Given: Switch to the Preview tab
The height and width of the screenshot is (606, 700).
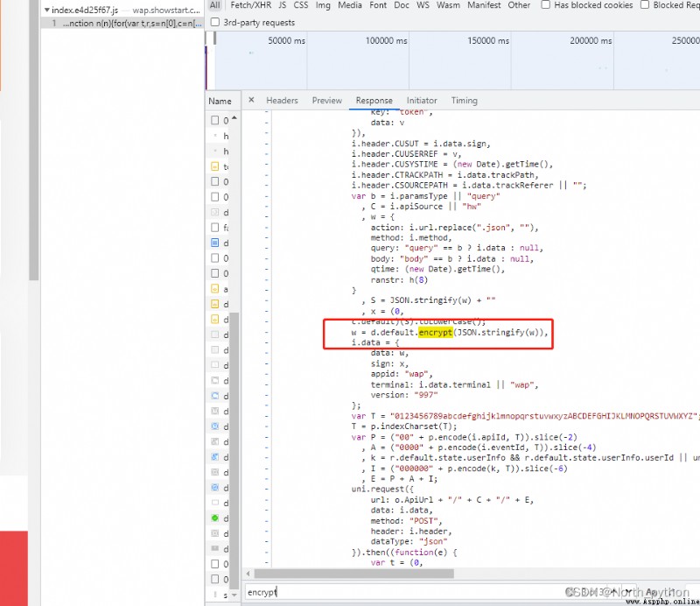Looking at the screenshot, I should (326, 101).
